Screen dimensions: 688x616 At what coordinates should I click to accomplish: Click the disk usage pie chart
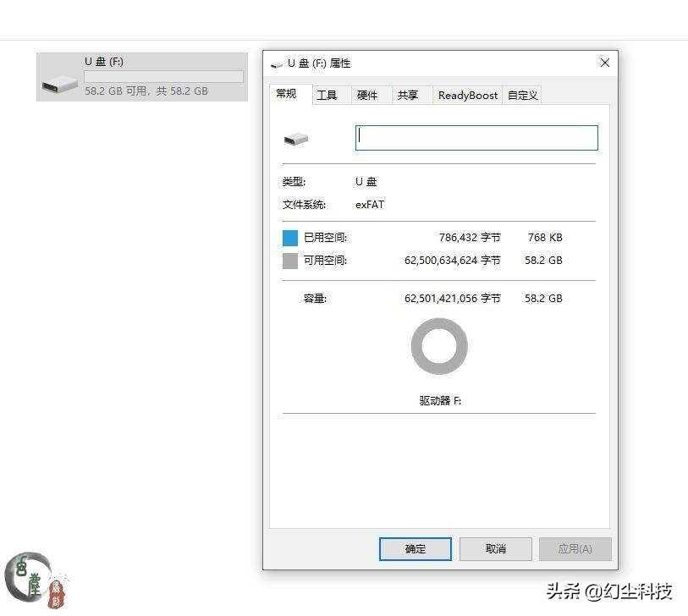438,345
